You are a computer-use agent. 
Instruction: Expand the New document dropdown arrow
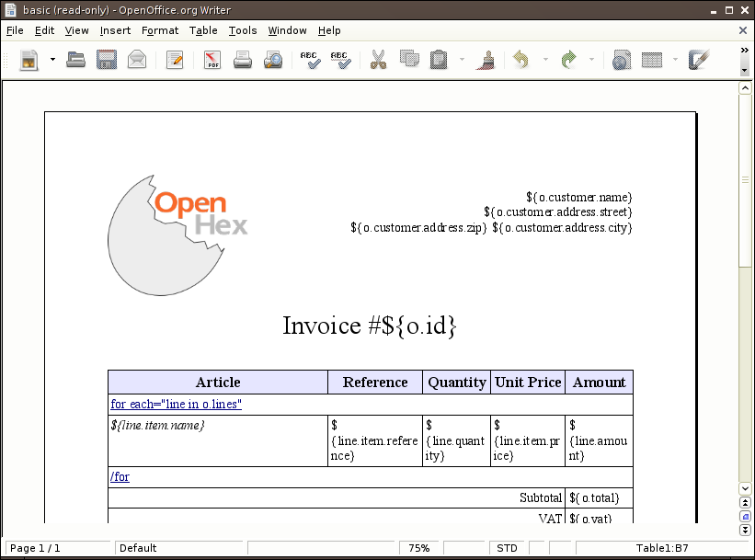pyautogui.click(x=52, y=61)
